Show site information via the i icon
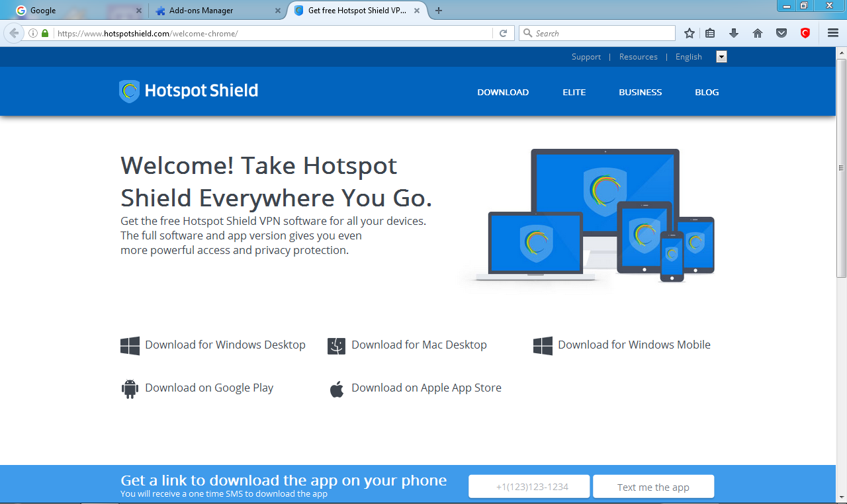Image resolution: width=847 pixels, height=504 pixels. pyautogui.click(x=33, y=33)
